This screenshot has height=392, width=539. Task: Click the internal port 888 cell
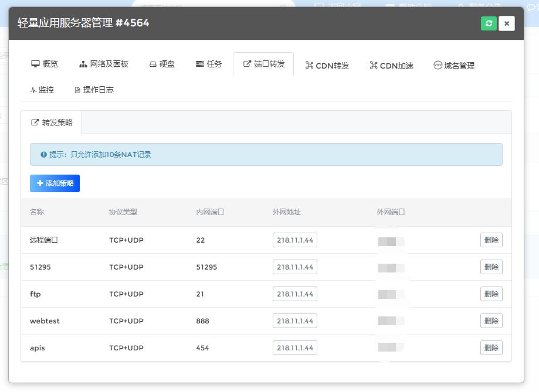203,321
